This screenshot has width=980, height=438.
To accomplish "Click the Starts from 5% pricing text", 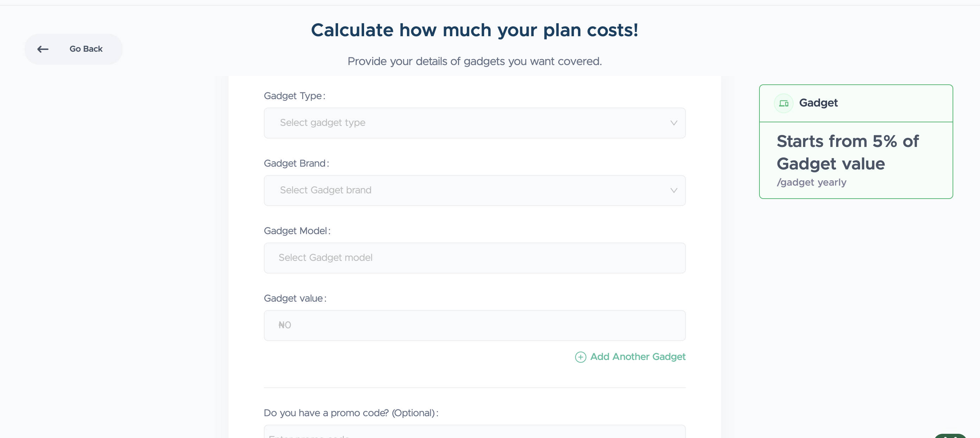I will click(847, 153).
